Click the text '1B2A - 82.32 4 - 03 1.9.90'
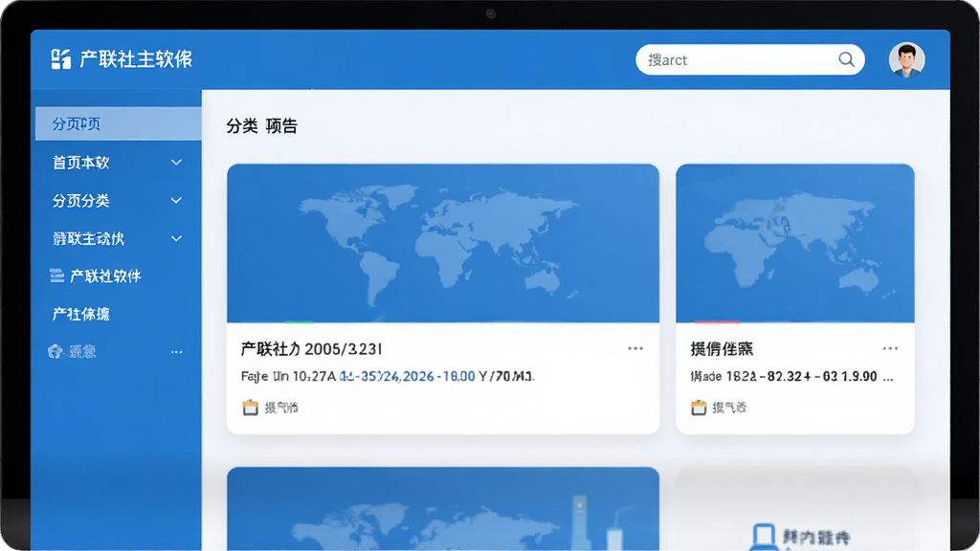980x551 pixels. coord(802,377)
